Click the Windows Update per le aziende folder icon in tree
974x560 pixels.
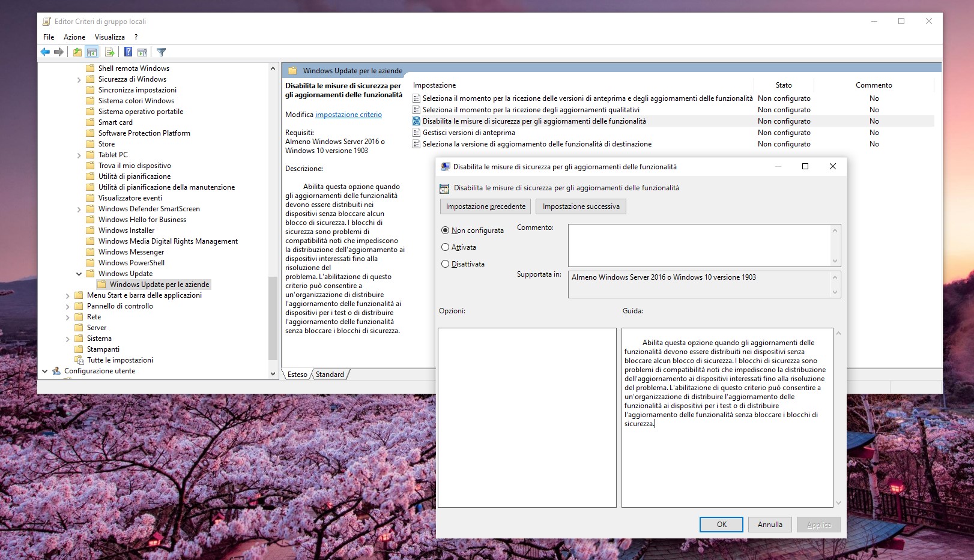[102, 285]
